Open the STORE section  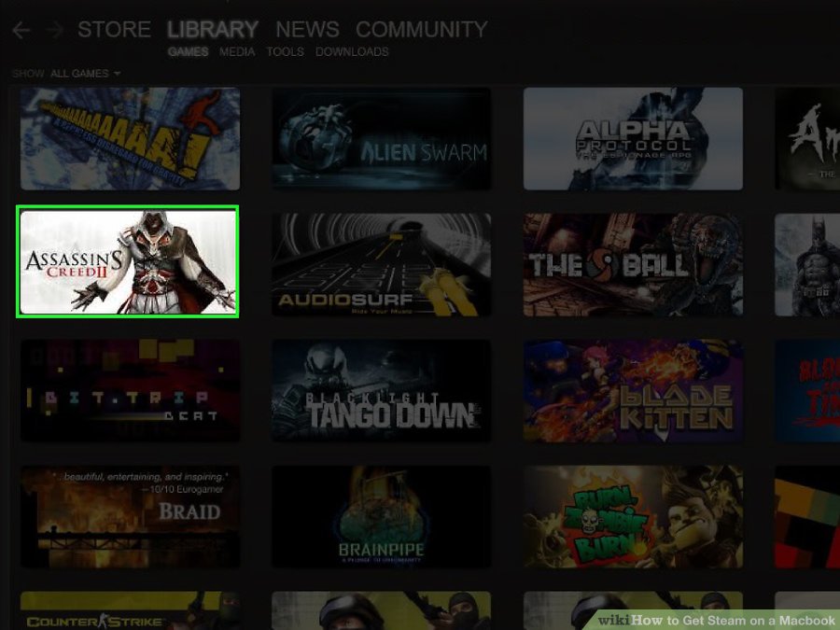(x=114, y=30)
